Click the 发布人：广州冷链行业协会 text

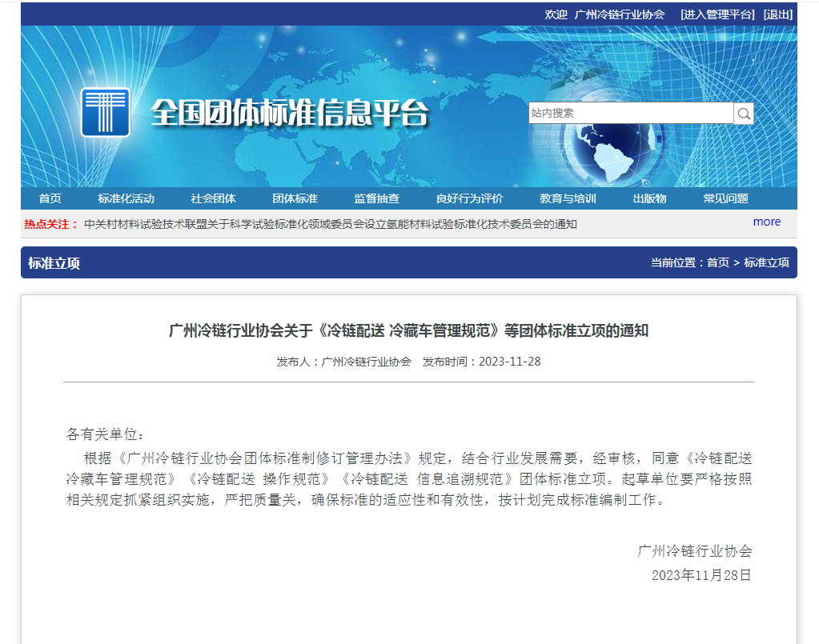343,362
